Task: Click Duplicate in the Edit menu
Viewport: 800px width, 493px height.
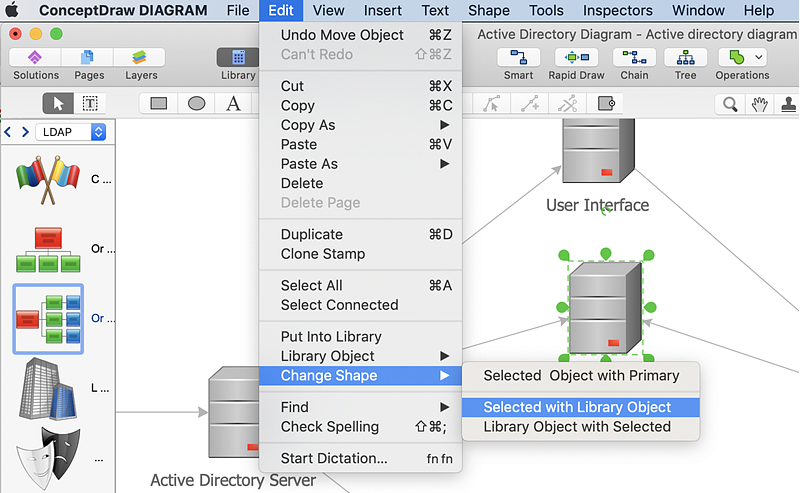Action: (312, 234)
